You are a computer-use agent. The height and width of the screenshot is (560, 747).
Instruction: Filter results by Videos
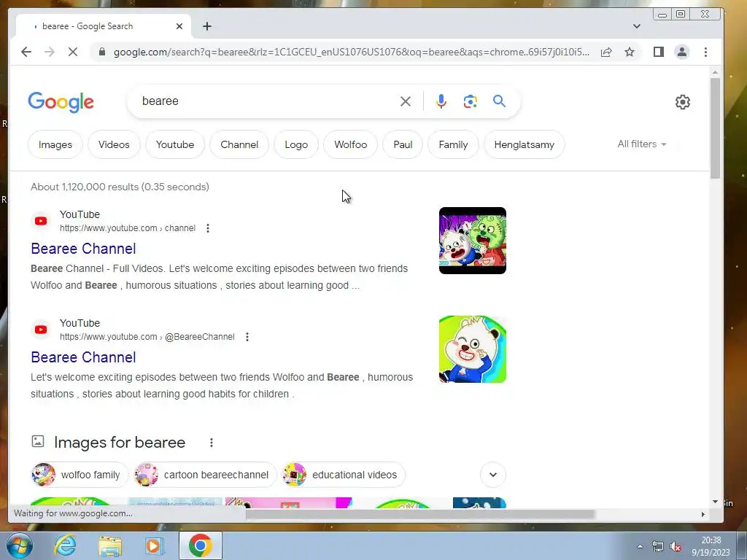(114, 144)
